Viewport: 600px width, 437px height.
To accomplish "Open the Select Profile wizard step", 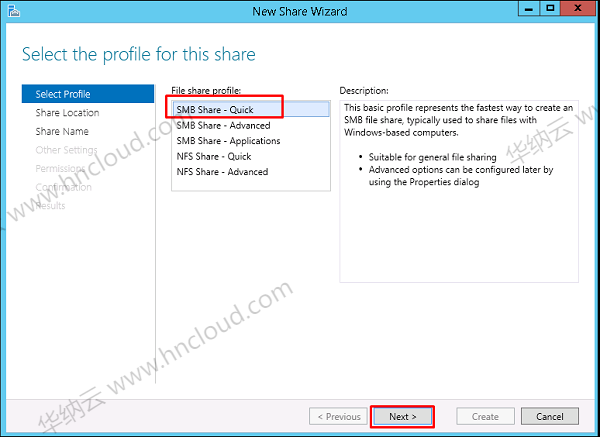I will click(88, 94).
